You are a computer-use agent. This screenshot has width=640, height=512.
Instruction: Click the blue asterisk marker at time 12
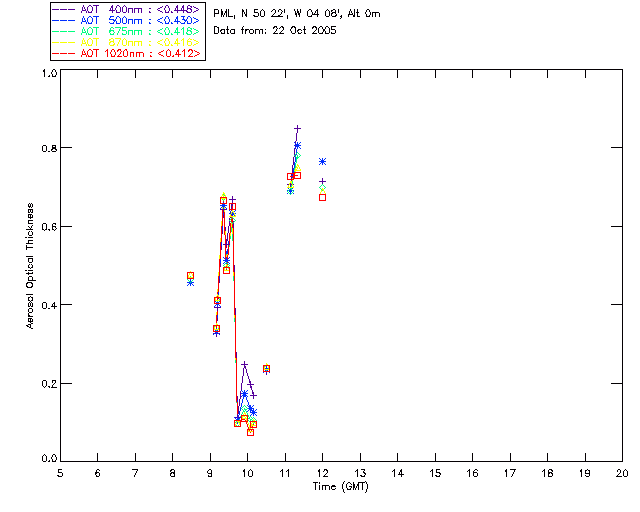tap(322, 162)
